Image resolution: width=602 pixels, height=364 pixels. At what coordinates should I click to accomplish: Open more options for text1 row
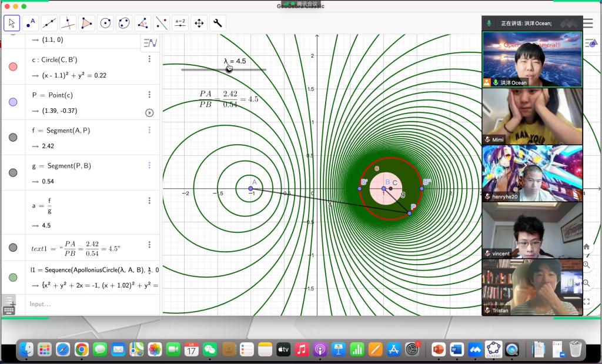(x=149, y=245)
